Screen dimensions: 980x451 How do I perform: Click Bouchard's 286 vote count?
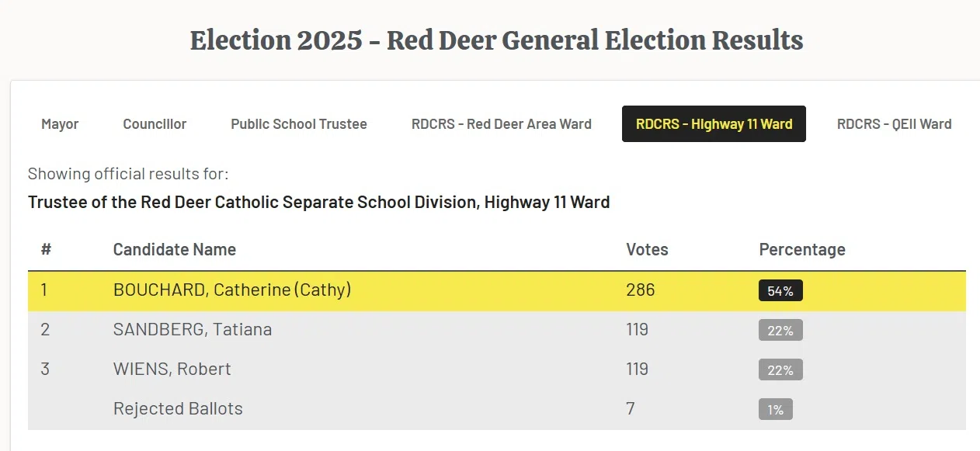coord(641,290)
